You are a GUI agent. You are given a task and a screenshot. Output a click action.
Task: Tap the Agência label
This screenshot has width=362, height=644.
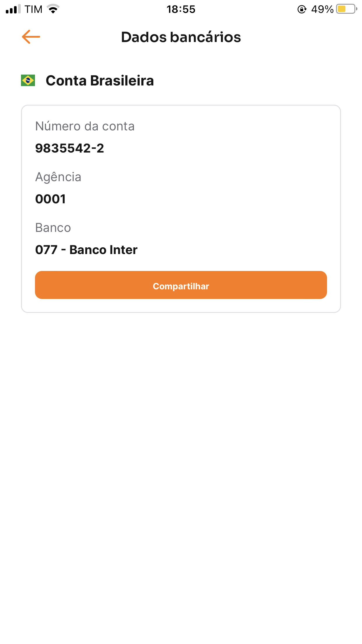coord(58,177)
